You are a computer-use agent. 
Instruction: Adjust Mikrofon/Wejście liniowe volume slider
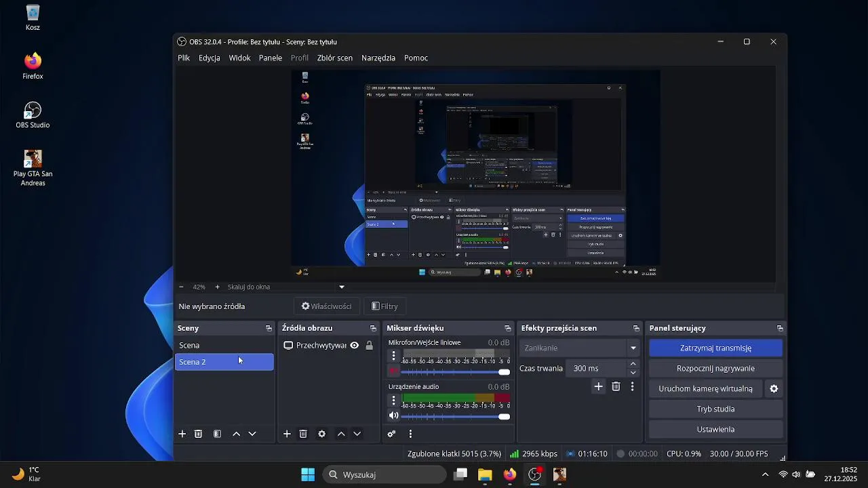click(x=455, y=372)
